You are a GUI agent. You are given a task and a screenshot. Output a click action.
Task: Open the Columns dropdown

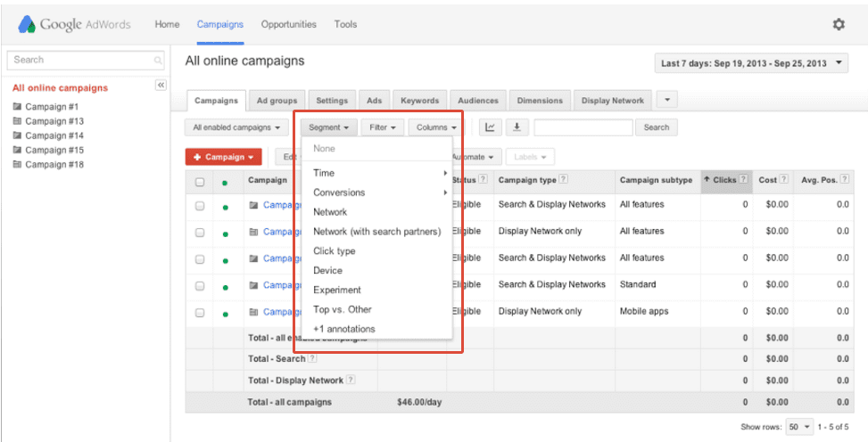pos(435,127)
